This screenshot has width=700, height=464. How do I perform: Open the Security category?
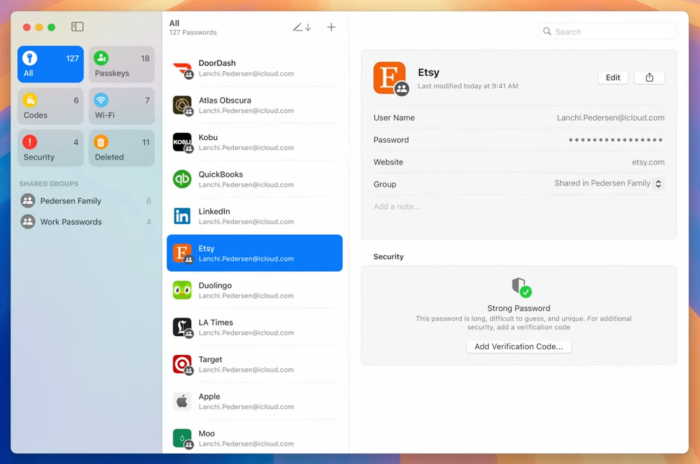pyautogui.click(x=50, y=148)
